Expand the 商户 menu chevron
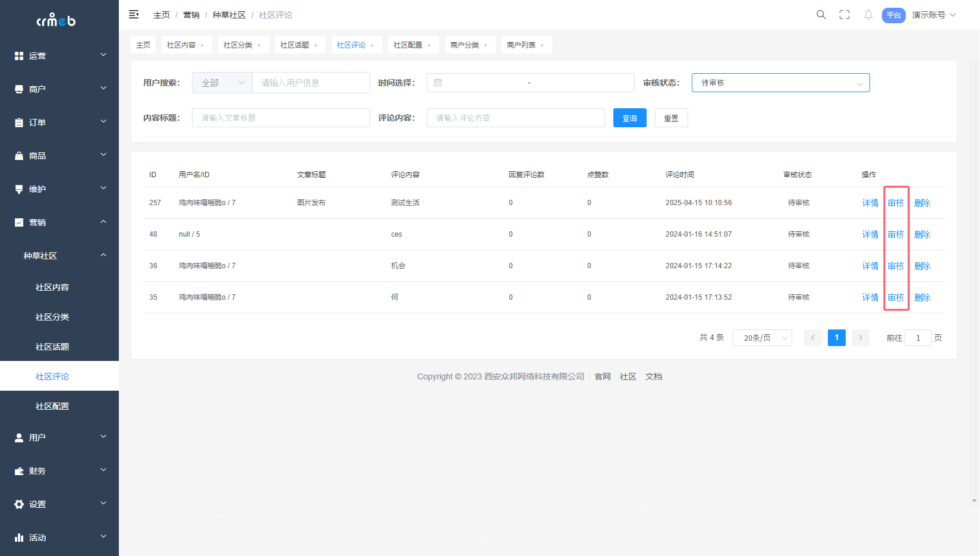The width and height of the screenshot is (980, 556). pyautogui.click(x=103, y=88)
